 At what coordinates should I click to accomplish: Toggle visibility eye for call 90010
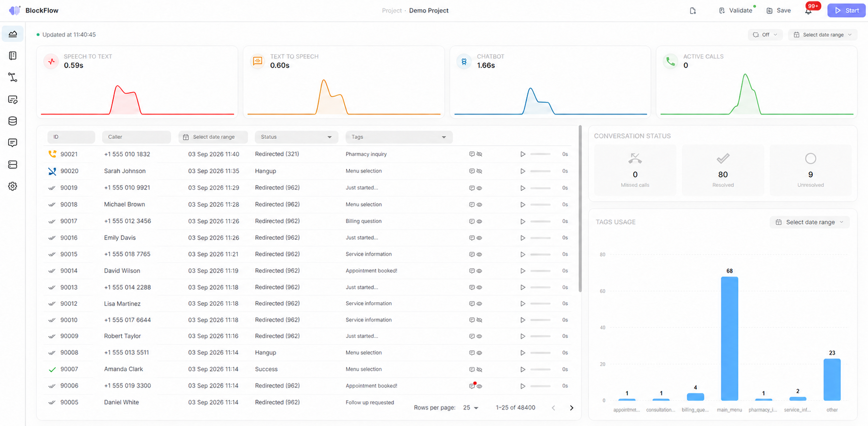tap(479, 320)
